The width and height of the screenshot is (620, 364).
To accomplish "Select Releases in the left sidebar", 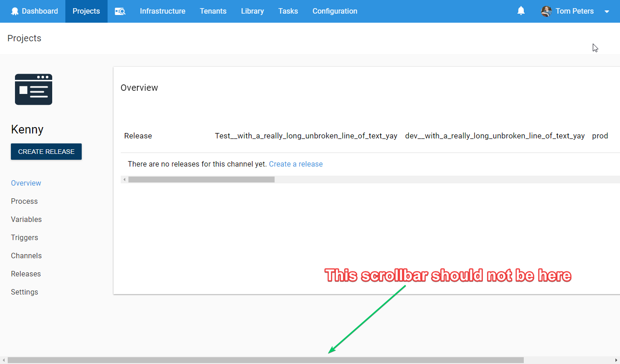I will 26,274.
